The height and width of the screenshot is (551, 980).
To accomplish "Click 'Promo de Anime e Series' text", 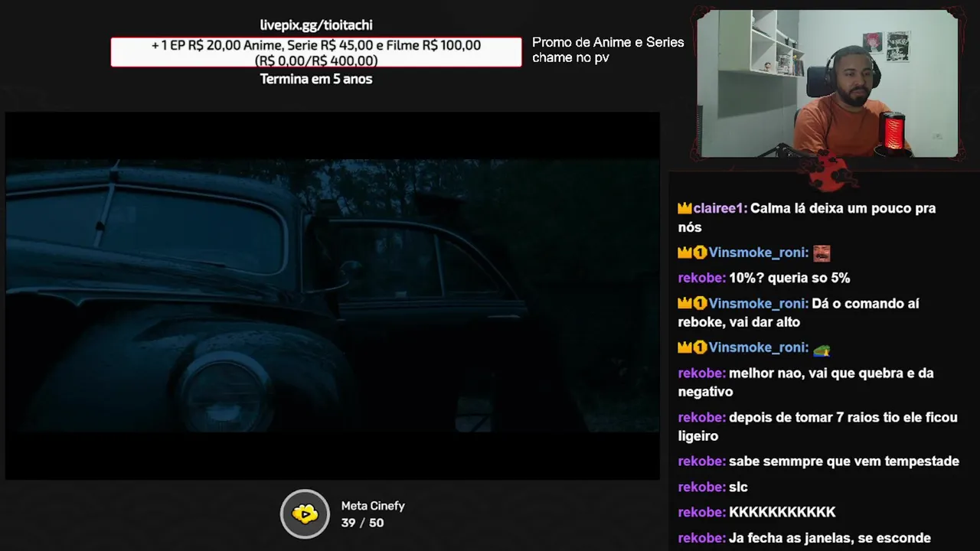I will point(608,42).
